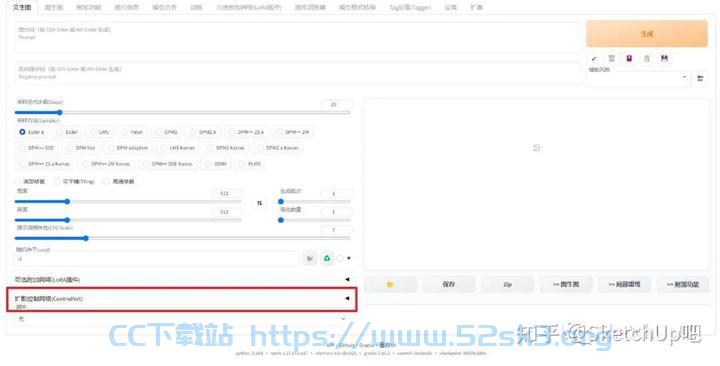Viewport: 720px width, 366px height.
Task: Open the second tab, img2img
Action: tap(54, 7)
